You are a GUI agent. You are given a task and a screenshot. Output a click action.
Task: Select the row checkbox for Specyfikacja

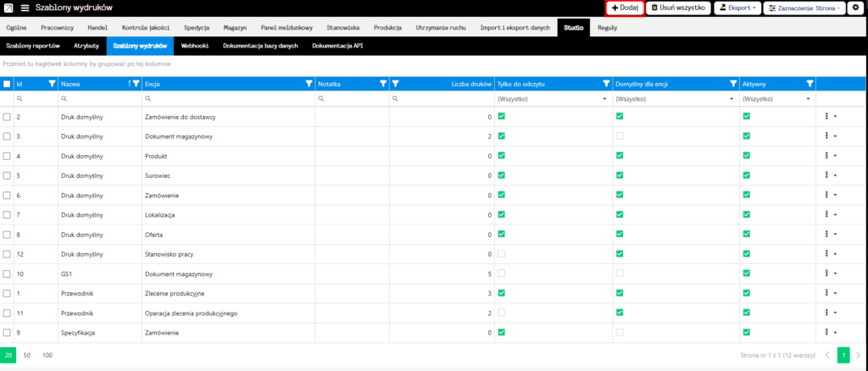7,333
